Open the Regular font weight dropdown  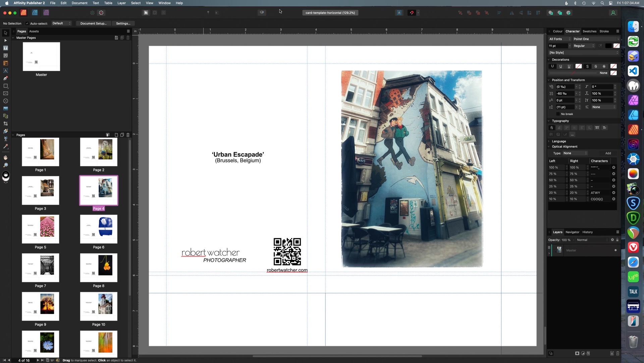584,46
